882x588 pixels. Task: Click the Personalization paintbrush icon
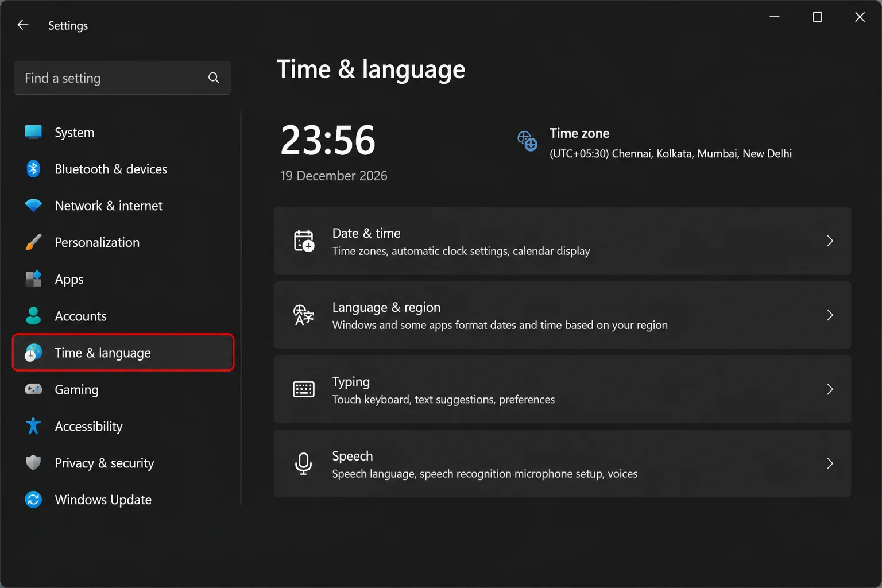point(33,242)
